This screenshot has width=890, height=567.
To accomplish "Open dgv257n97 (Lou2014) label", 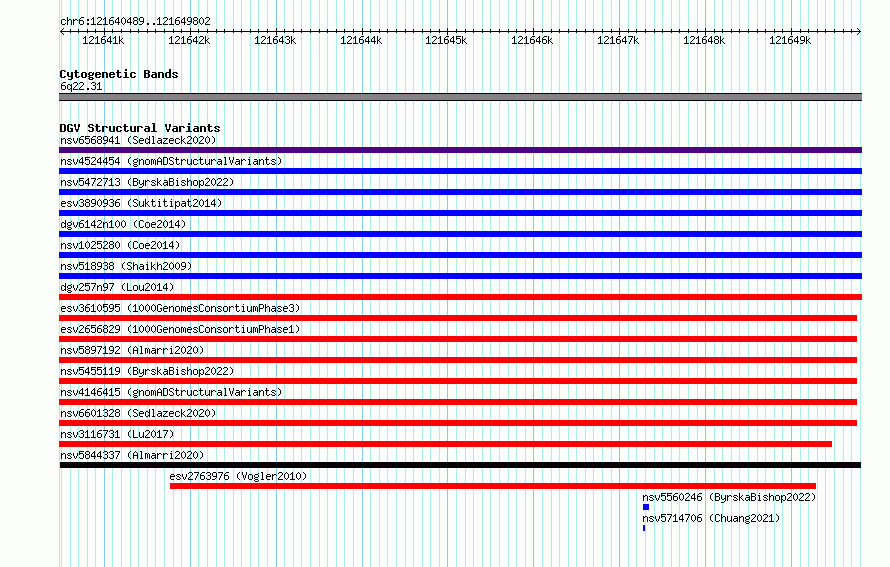I will click(117, 287).
